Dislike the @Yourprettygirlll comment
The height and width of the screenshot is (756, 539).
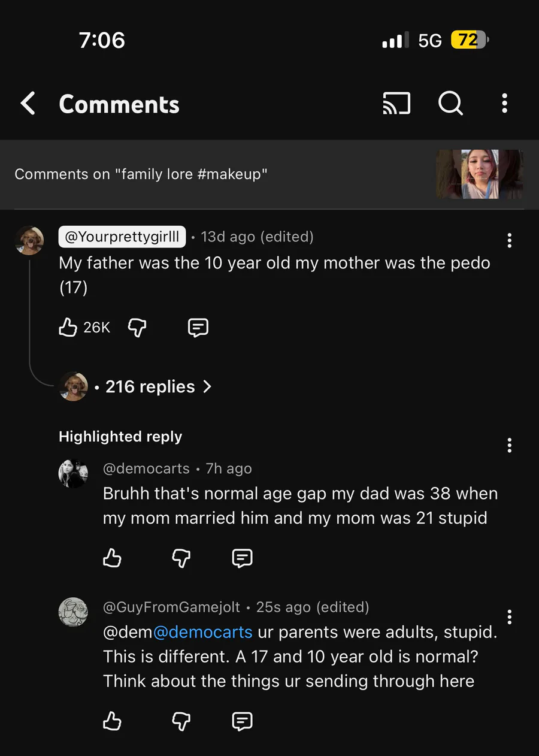(138, 327)
